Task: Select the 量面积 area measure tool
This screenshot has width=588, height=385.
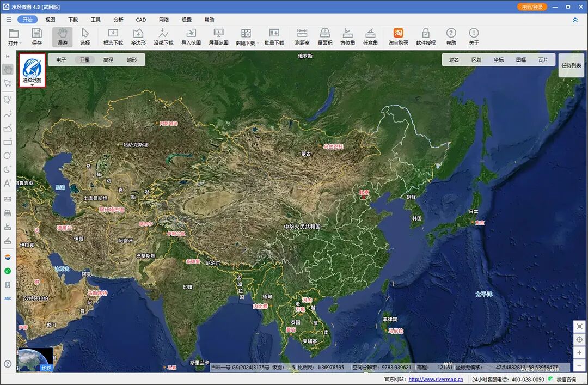Action: click(324, 37)
